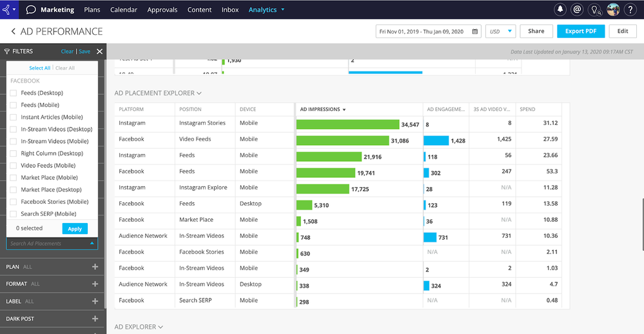
Task: Expand the LABEL filter with plus icon
Action: [95, 301]
